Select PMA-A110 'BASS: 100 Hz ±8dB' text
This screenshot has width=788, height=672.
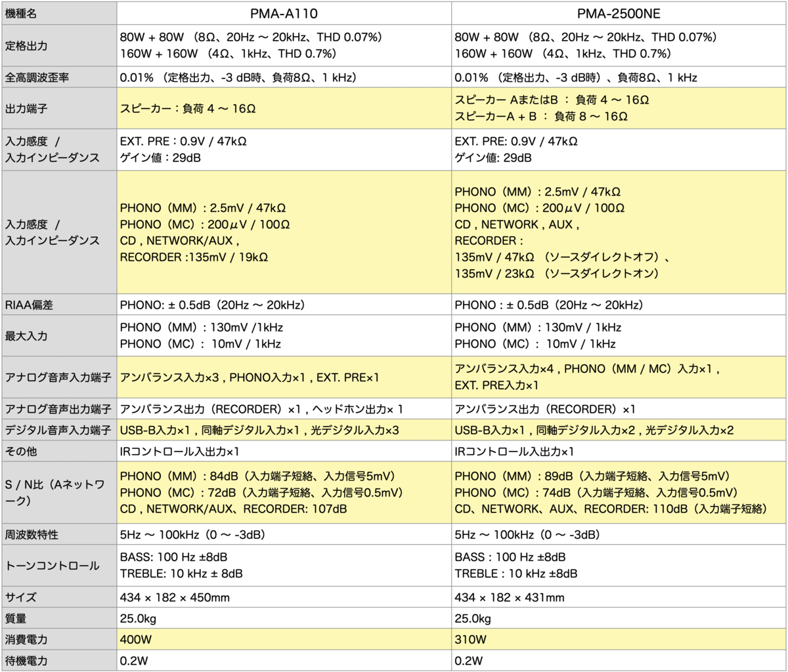[x=174, y=557]
